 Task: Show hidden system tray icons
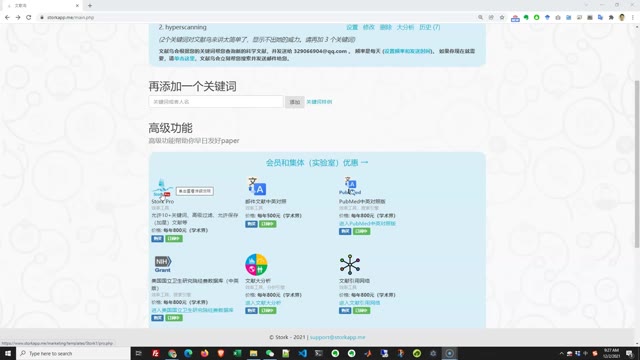[561, 353]
